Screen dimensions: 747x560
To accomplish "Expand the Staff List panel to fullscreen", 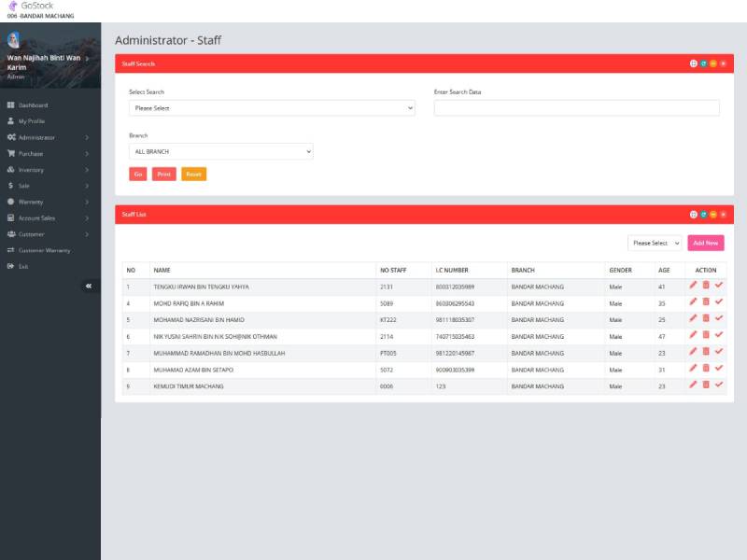I will (694, 215).
